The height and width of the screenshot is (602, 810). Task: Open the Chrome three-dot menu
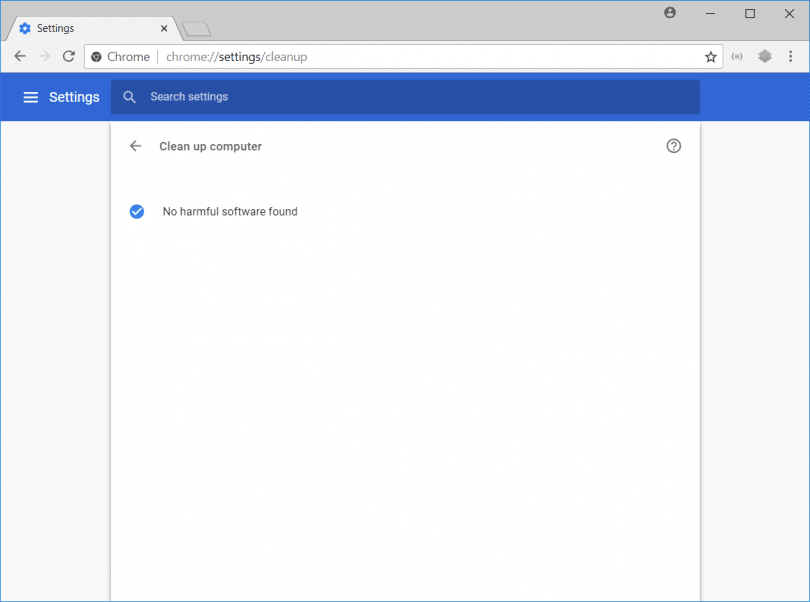(x=791, y=57)
